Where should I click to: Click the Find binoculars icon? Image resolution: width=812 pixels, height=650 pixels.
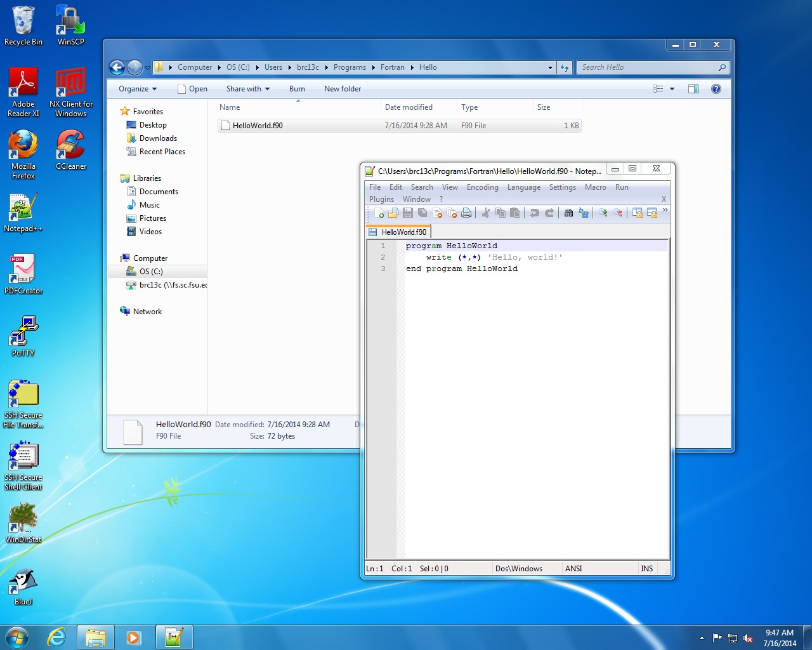pyautogui.click(x=568, y=213)
